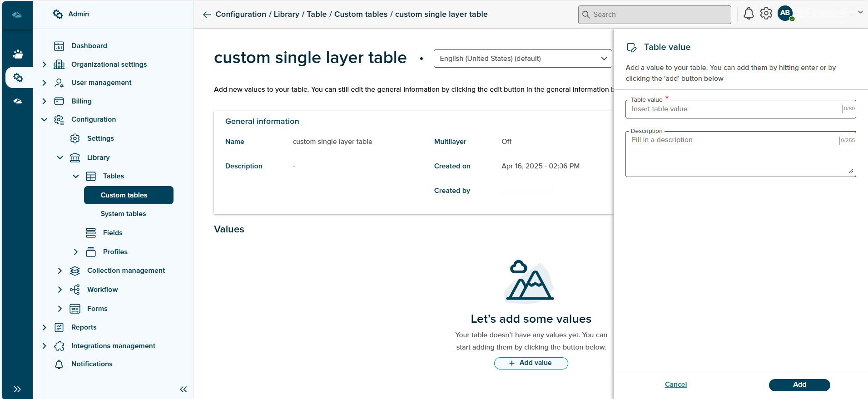Click the Fields icon in Library tree
The width and height of the screenshot is (868, 399).
[x=91, y=233]
